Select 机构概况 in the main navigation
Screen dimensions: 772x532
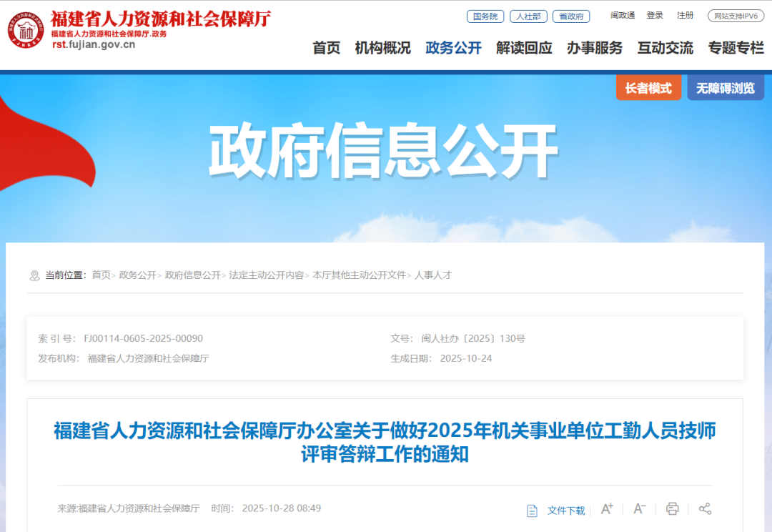pyautogui.click(x=382, y=48)
